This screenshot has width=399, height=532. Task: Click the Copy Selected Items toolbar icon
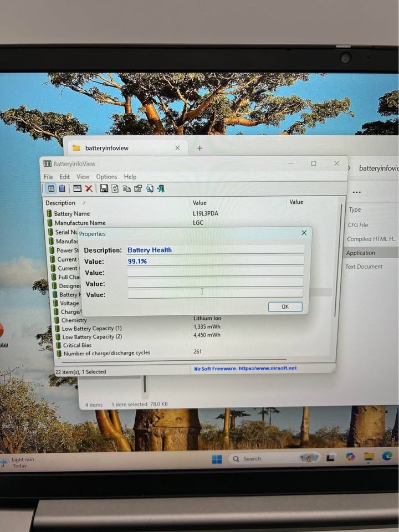tap(126, 188)
